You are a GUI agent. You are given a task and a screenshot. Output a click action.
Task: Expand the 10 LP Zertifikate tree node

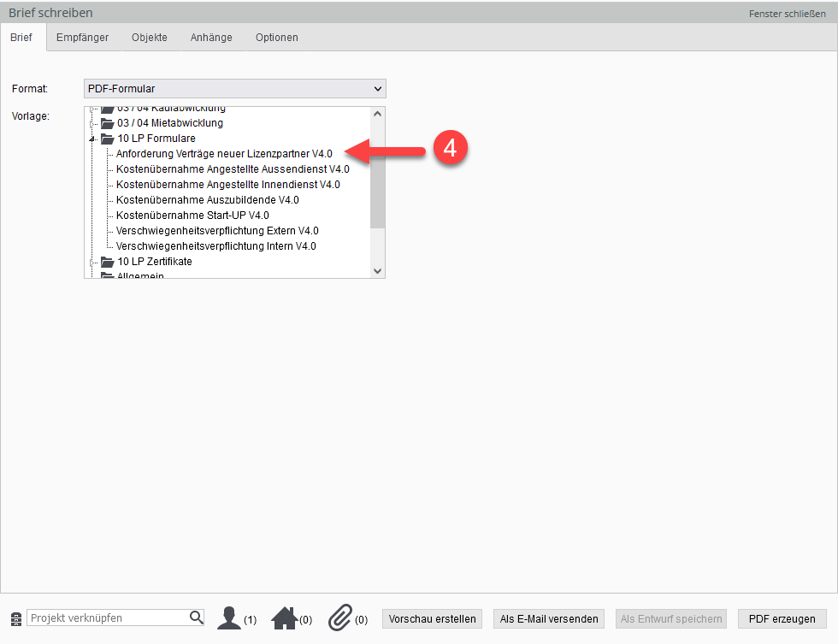(92, 262)
